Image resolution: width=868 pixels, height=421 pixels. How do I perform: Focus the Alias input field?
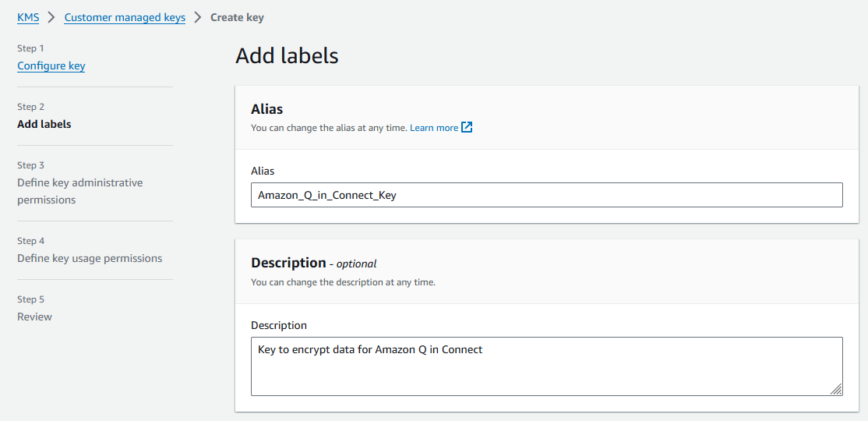point(546,195)
